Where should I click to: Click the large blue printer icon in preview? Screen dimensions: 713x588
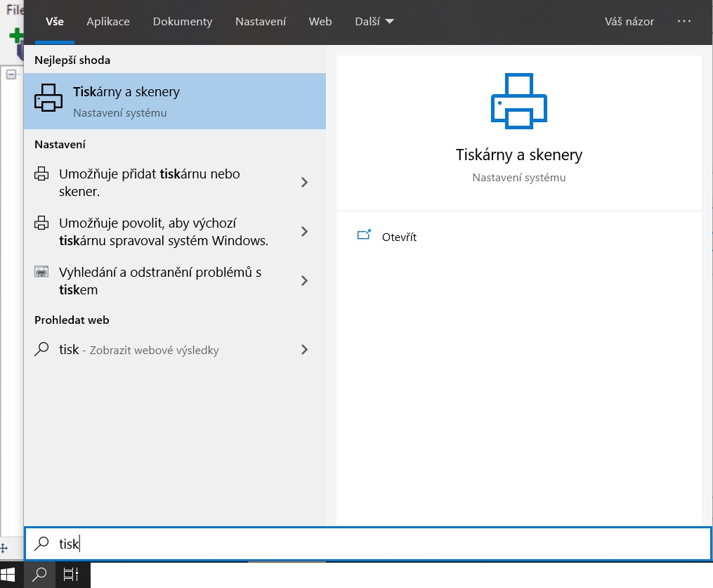click(x=518, y=101)
